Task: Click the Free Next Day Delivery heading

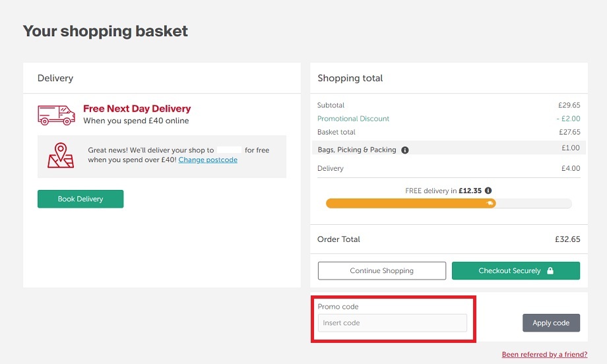Action: point(137,109)
